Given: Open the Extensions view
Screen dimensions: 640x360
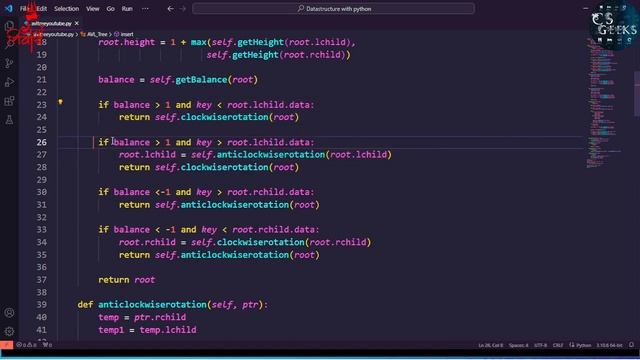Looking at the screenshot, I should [9, 101].
